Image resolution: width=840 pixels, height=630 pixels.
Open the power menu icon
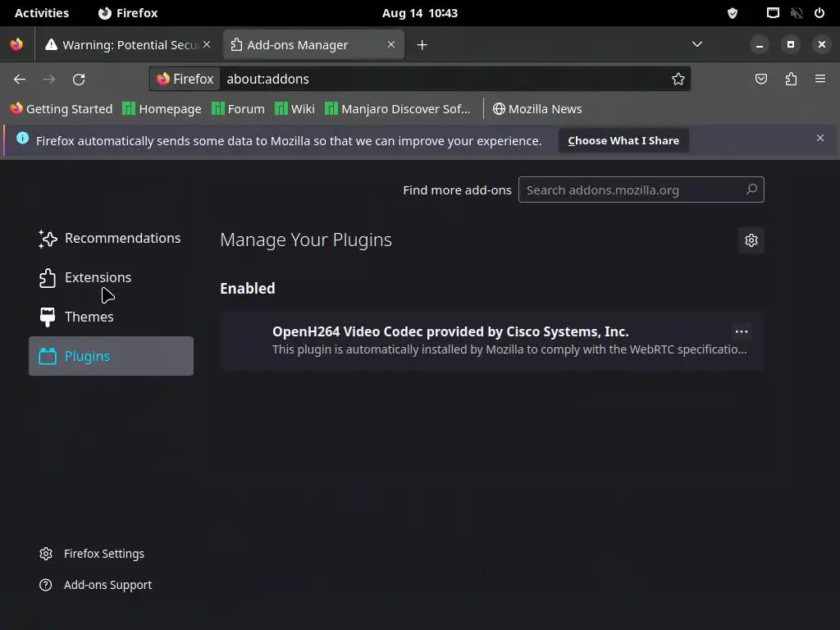tap(819, 13)
